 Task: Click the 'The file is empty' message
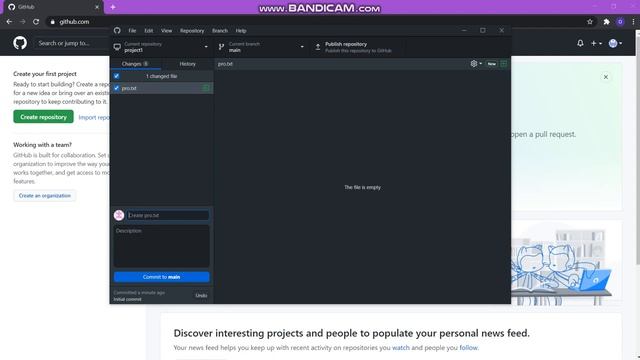[x=362, y=187]
